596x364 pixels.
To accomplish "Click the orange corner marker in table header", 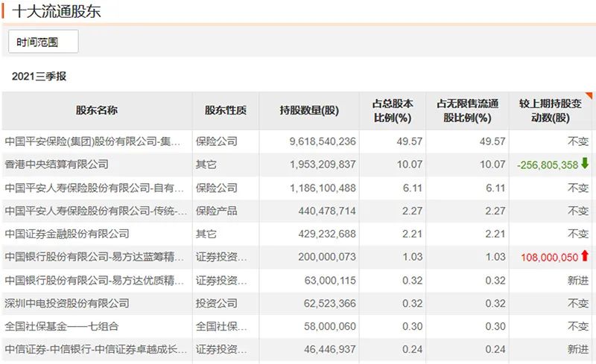I will (590, 96).
